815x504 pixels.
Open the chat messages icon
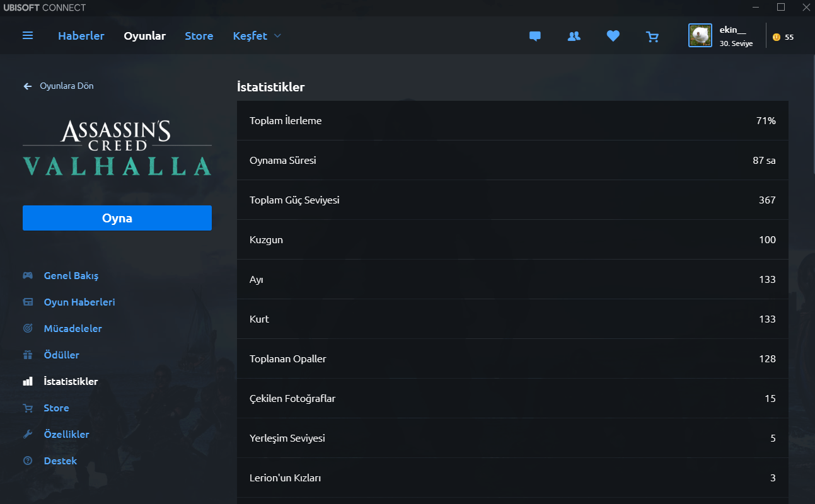(535, 37)
